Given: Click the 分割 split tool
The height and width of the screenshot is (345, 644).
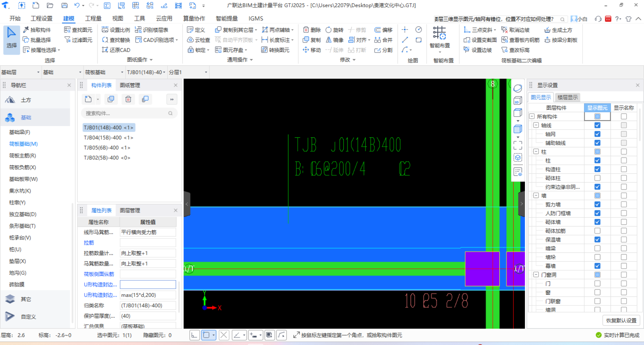Looking at the screenshot, I should click(383, 50).
